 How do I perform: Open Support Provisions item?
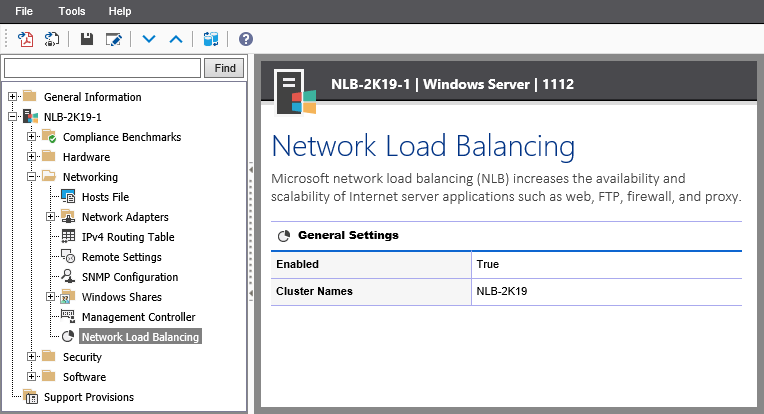(x=89, y=397)
